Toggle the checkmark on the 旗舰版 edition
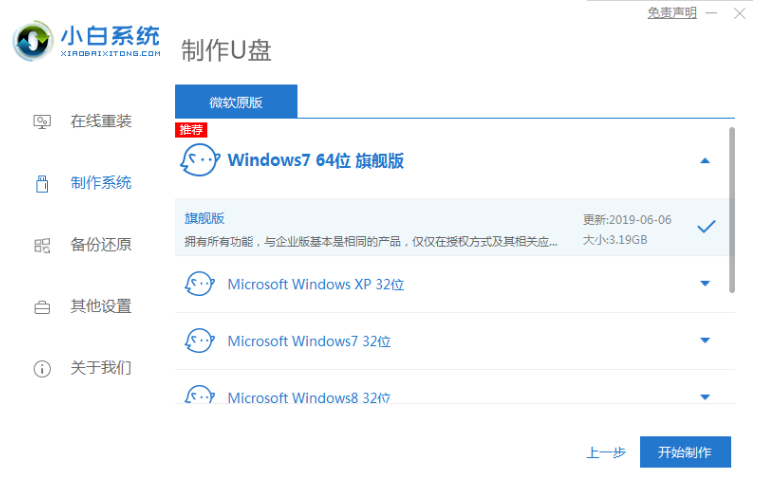Viewport: 765px width, 484px height. tap(706, 227)
